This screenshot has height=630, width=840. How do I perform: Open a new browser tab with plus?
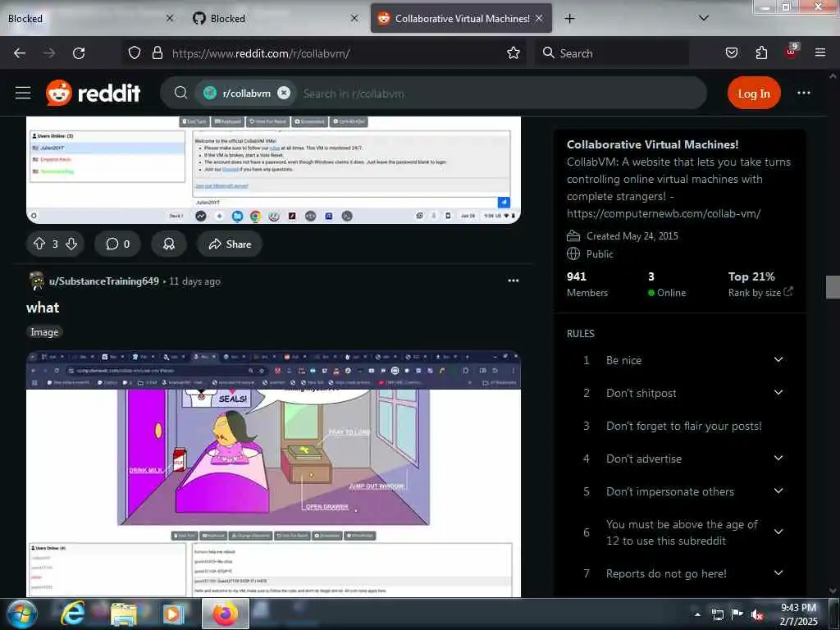[569, 19]
